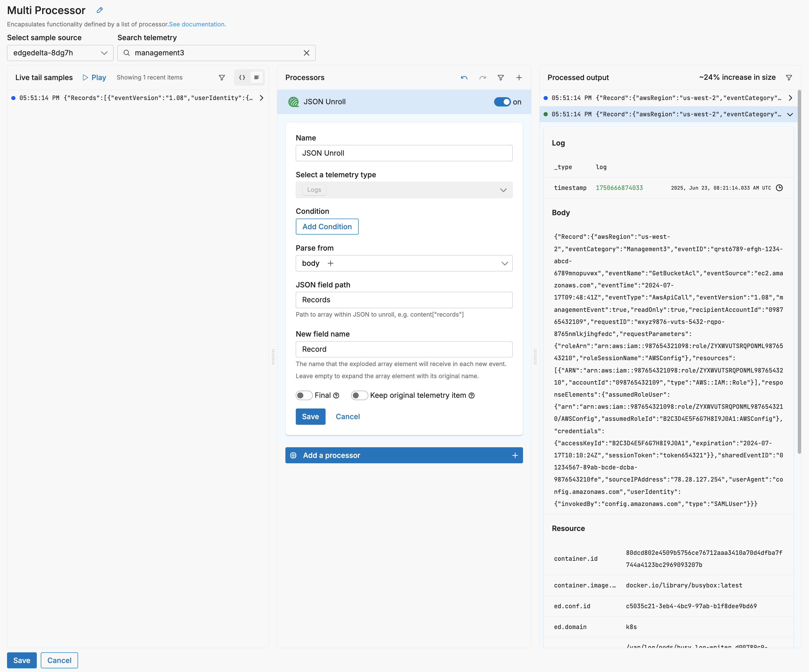The image size is (809, 672).
Task: Add a new processor with plus icon in header
Action: [519, 78]
